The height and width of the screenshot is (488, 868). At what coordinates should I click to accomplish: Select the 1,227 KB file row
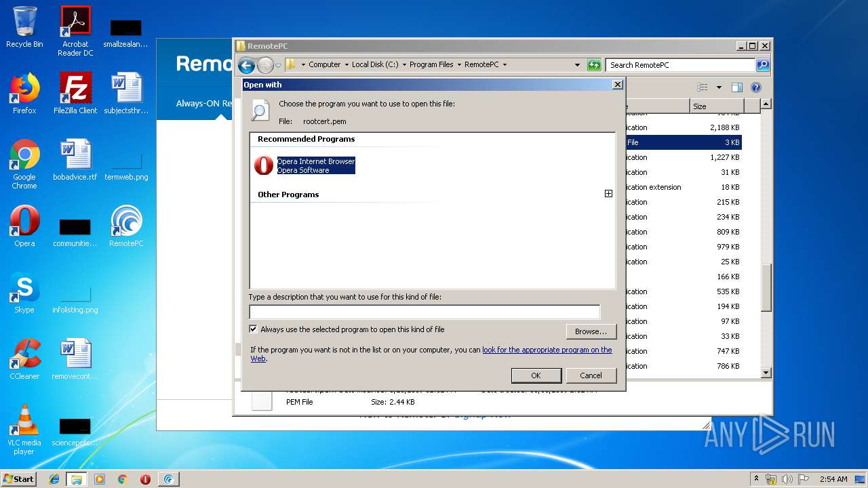[683, 157]
